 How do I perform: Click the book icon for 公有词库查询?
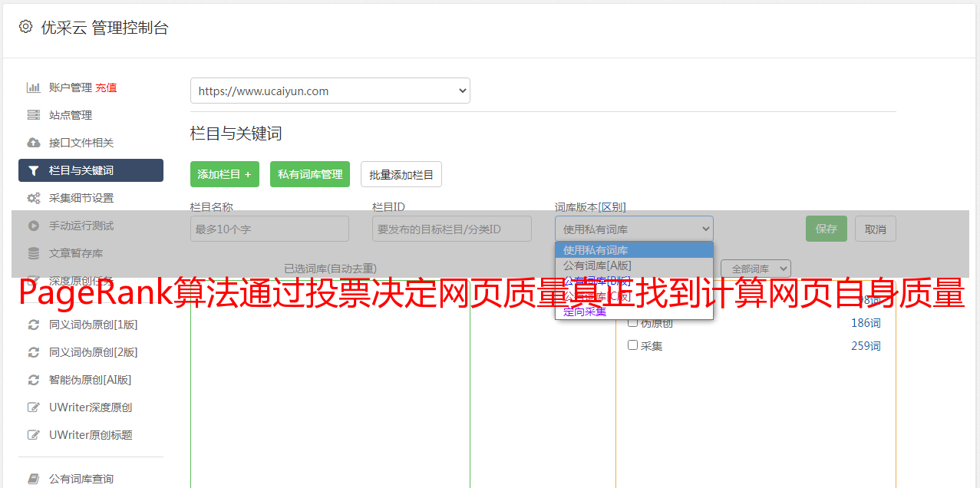click(34, 479)
